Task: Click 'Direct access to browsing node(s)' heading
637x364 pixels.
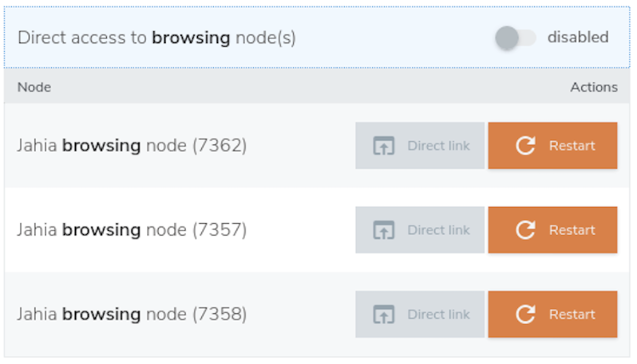Action: click(156, 38)
